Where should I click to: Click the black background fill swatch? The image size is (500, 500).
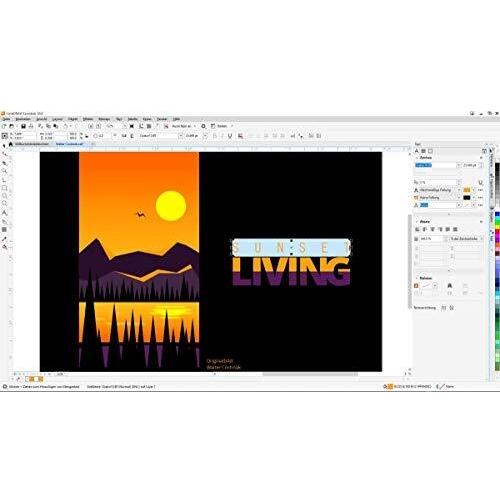click(x=467, y=198)
